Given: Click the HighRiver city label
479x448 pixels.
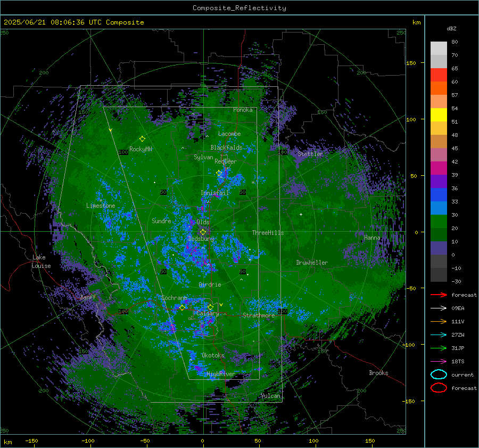Looking at the screenshot, I should [221, 374].
